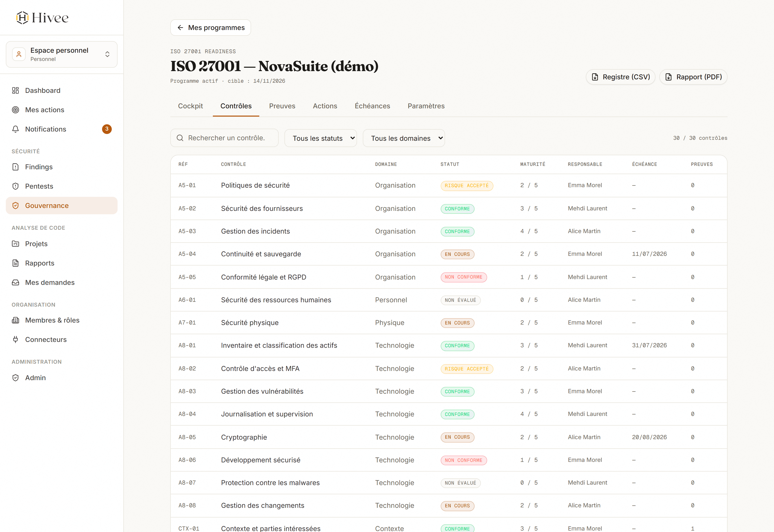Go to the Paramètres tab
Image resolution: width=774 pixels, height=532 pixels.
426,106
